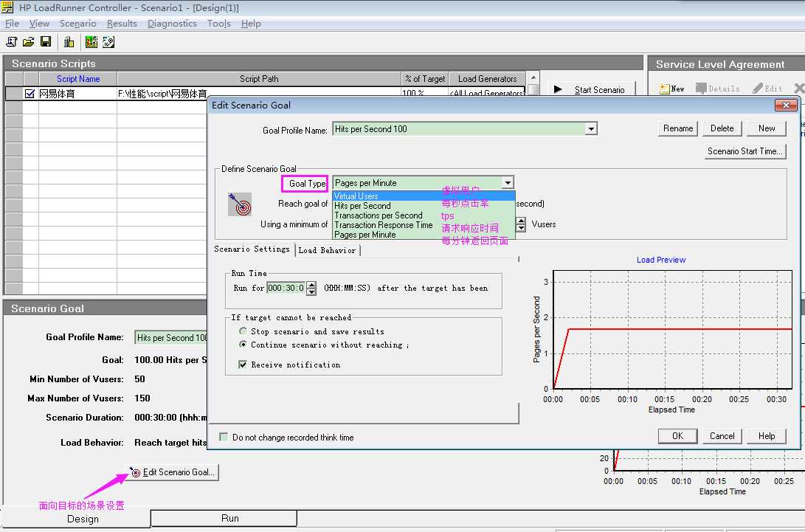Click the target goal icon in Define Scenario Goal
Image resolution: width=805 pixels, height=532 pixels.
tap(240, 204)
